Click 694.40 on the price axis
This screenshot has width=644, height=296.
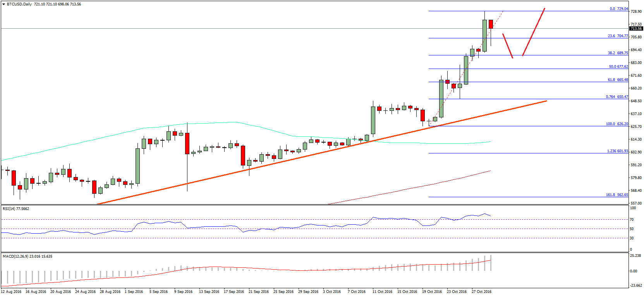point(636,50)
